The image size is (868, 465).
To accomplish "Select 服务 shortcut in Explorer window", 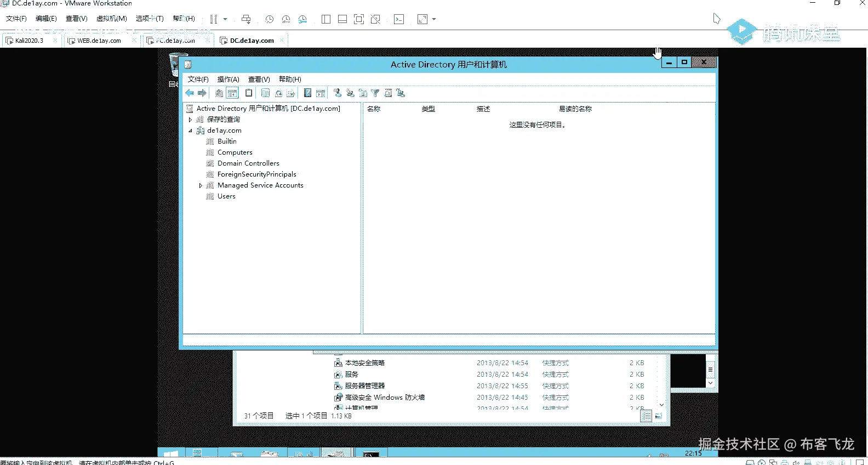I will pos(351,375).
